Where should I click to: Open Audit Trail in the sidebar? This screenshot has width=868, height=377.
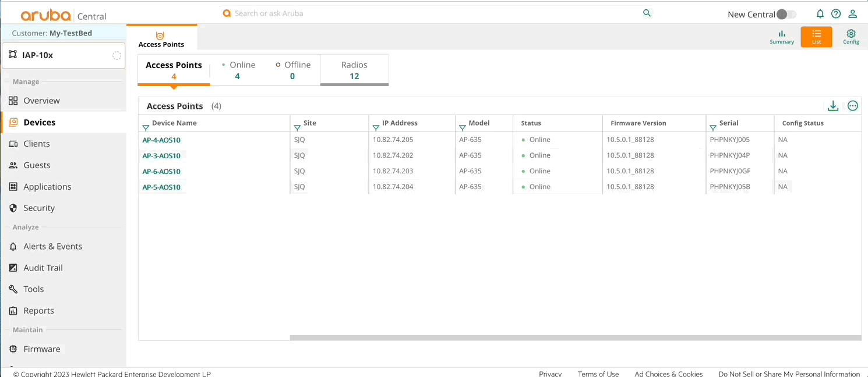pos(63,268)
